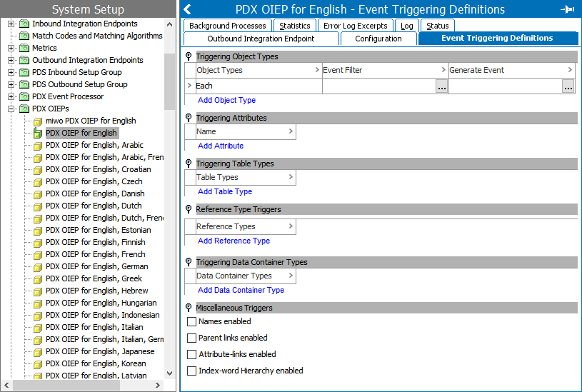Screen dimensions: 582x392
Task: Click the Match Codes and Matching Algorithms folder icon
Action: [24, 36]
